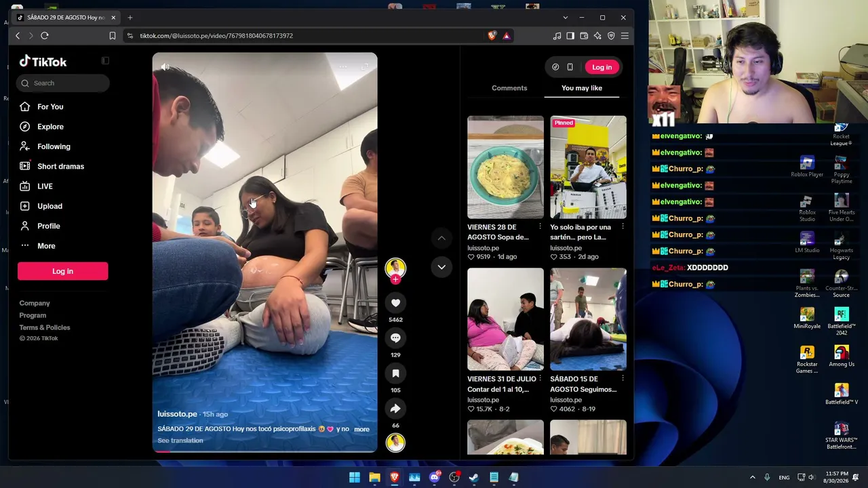Go back in the browser
This screenshot has width=868, height=488.
[18, 36]
